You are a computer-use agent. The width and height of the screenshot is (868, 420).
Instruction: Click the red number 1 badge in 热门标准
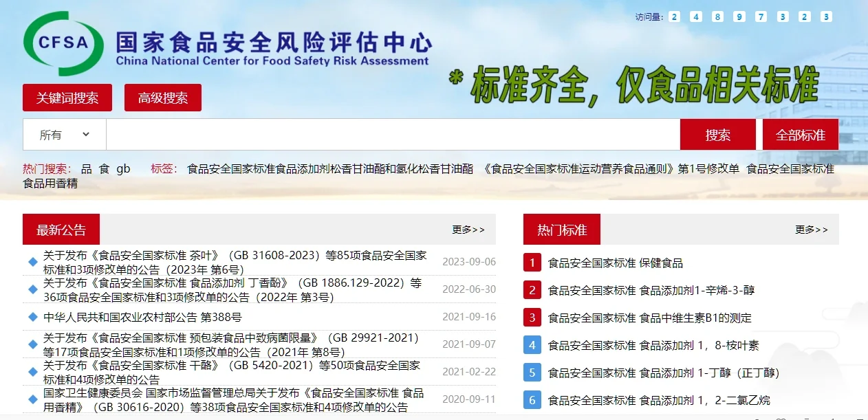click(x=532, y=262)
